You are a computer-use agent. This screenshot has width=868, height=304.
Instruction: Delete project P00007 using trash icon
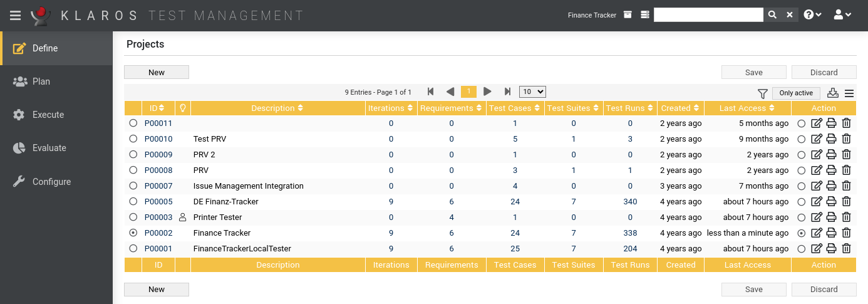tap(846, 186)
